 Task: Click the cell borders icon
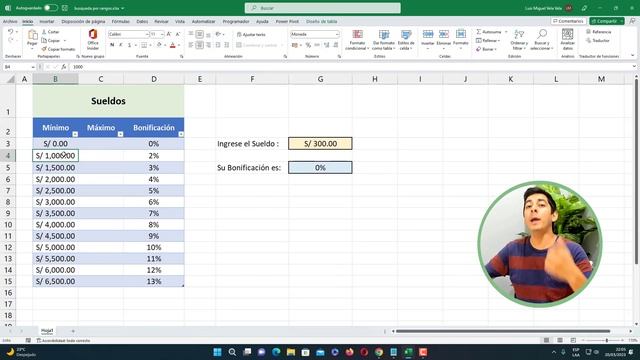point(144,45)
